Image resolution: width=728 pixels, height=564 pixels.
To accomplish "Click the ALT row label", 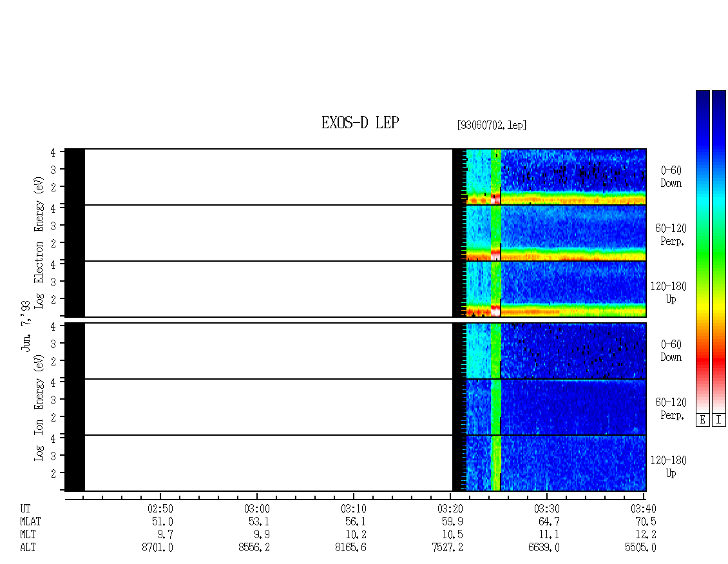I will coord(28,548).
